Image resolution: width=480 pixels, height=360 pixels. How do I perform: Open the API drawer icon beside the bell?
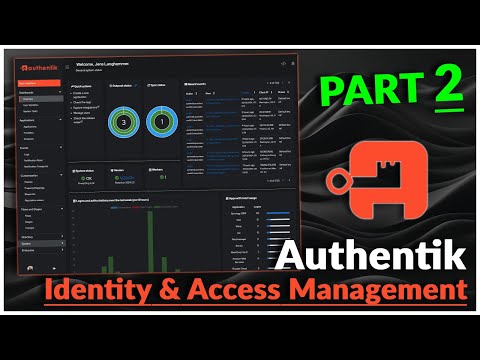[283, 63]
